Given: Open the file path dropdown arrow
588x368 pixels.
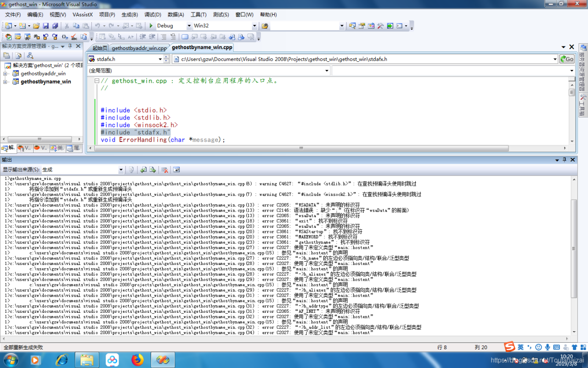Looking at the screenshot, I should click(555, 59).
